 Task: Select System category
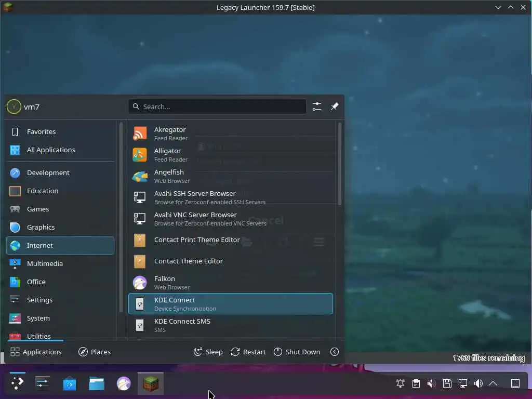[60, 318]
